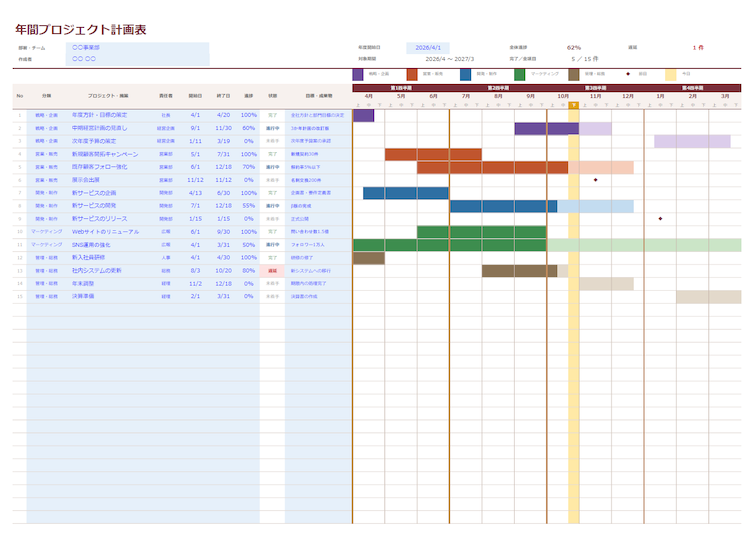
Task: Select the author field ○○ ○○
Action: tap(138, 59)
